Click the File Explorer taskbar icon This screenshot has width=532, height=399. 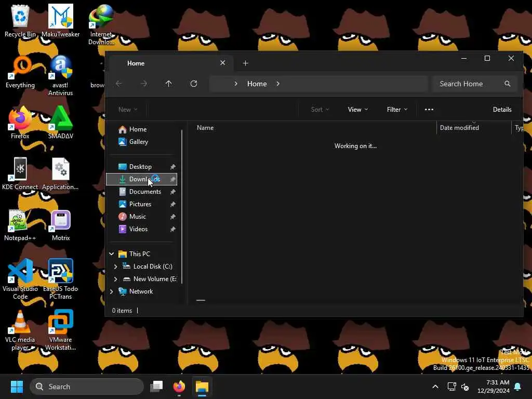202,386
